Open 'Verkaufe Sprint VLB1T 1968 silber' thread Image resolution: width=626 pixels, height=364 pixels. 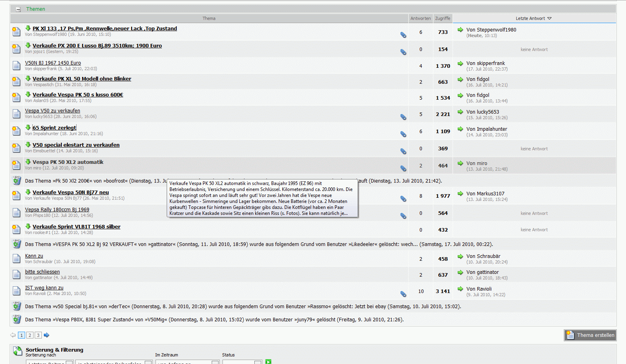pyautogui.click(x=76, y=226)
